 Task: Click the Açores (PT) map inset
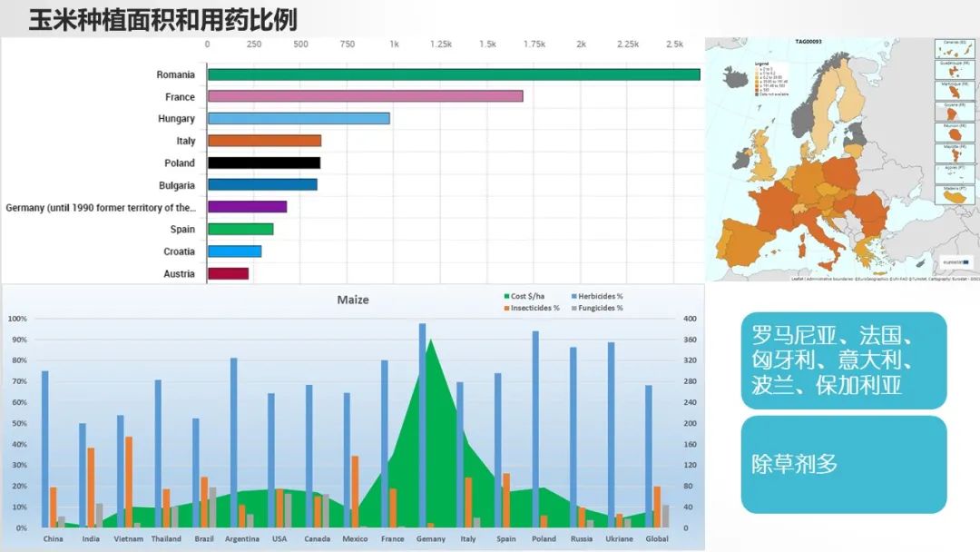click(x=955, y=173)
